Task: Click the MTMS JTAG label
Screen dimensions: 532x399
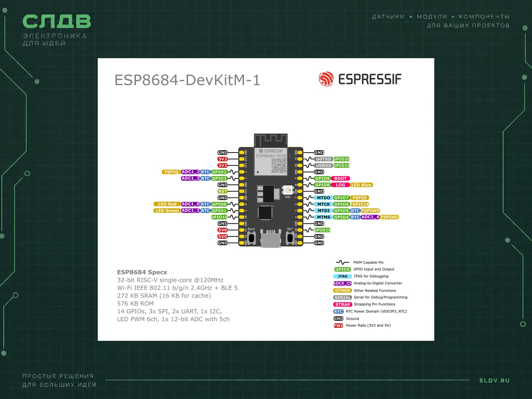Action: click(x=324, y=217)
